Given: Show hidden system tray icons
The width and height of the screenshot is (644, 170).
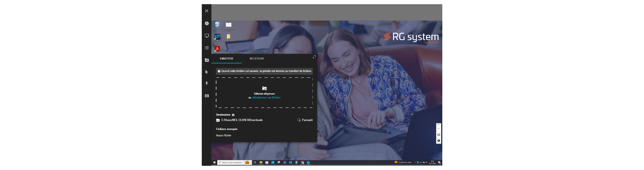Looking at the screenshot, I should click(x=415, y=163).
